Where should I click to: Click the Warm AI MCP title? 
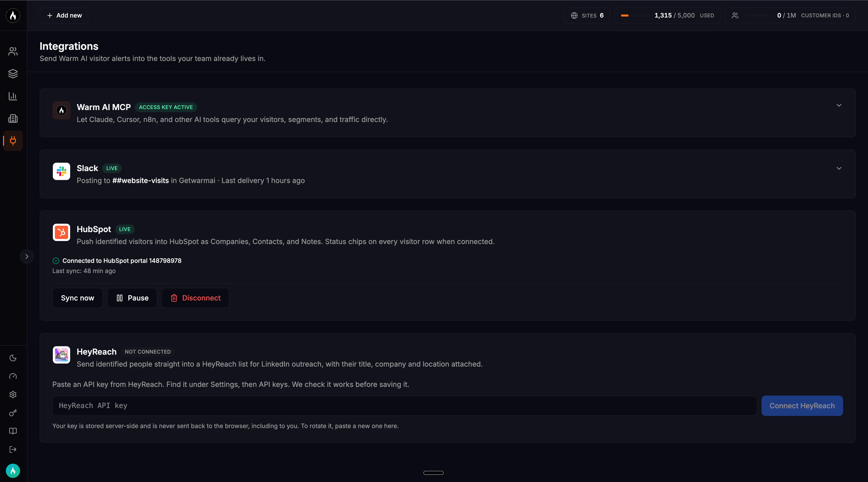tap(104, 107)
